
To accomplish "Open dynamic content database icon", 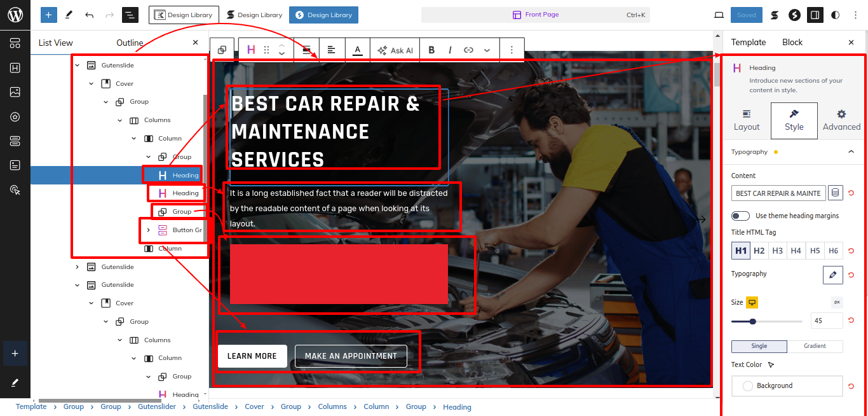I will [x=835, y=193].
